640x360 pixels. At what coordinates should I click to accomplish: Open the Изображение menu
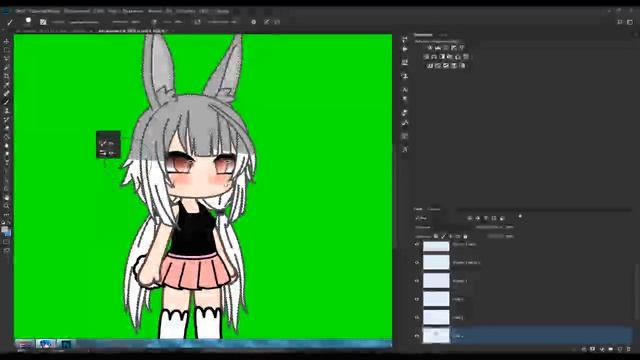77,11
